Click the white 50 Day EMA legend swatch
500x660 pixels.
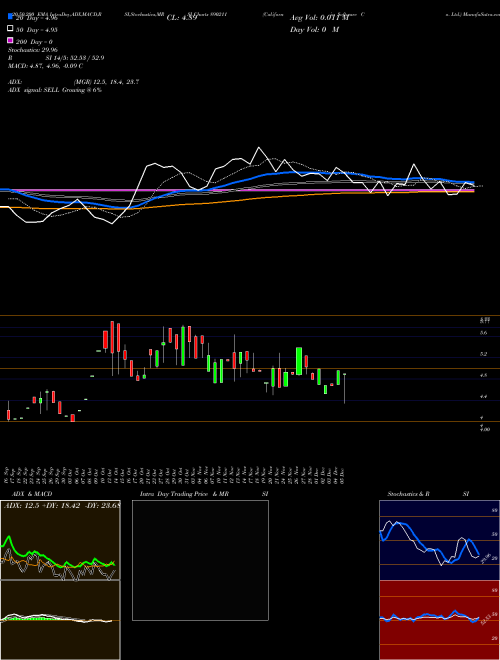pos(10,29)
